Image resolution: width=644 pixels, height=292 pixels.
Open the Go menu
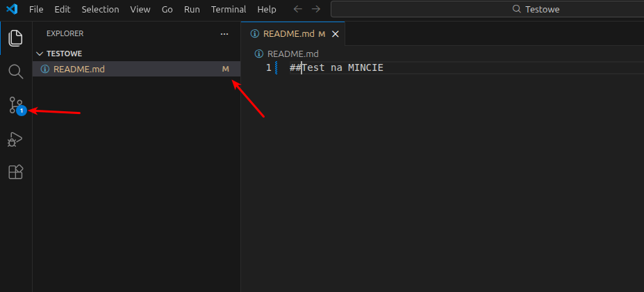pos(167,9)
